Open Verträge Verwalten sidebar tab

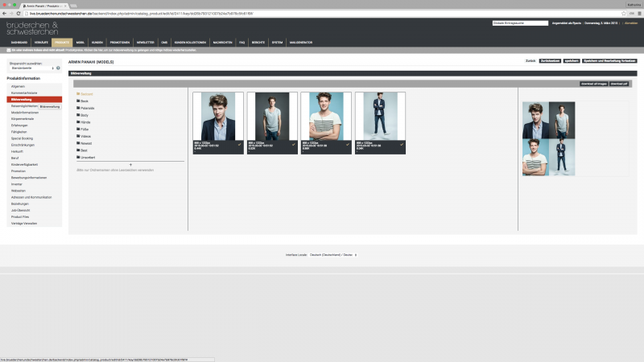tap(24, 224)
